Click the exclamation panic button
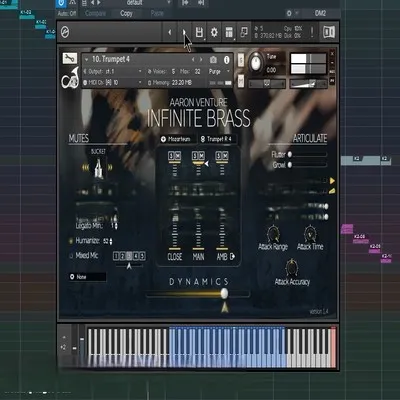Image resolution: width=400 pixels, height=400 pixels. pyautogui.click(x=312, y=32)
